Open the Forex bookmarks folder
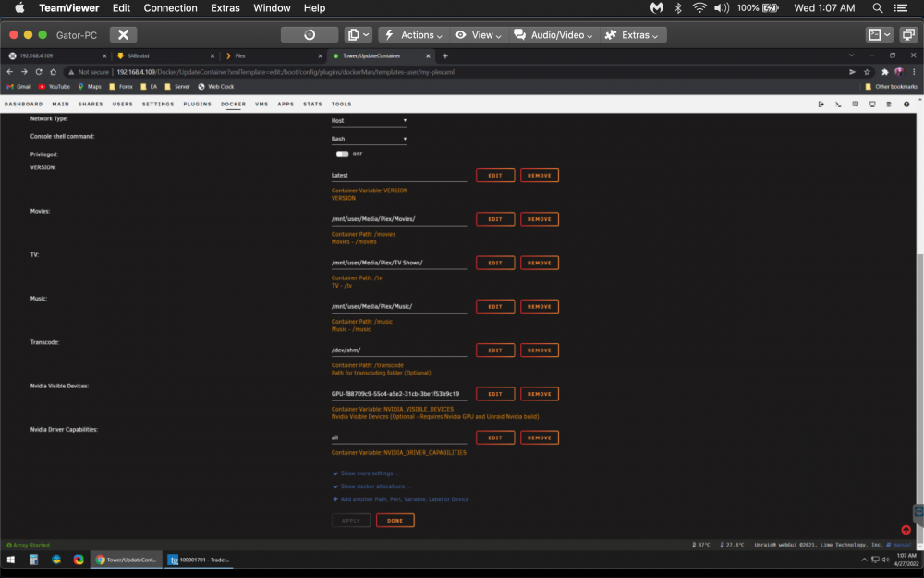This screenshot has height=578, width=924. click(121, 87)
